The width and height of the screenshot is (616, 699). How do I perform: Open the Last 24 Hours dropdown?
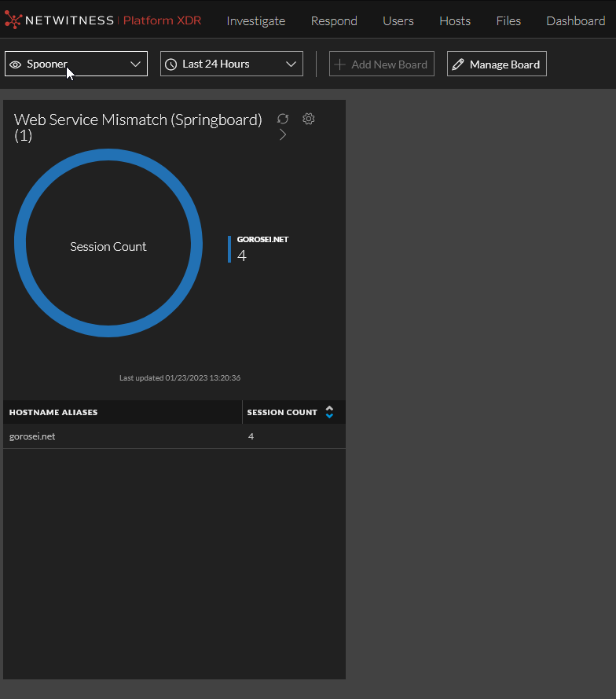(291, 64)
